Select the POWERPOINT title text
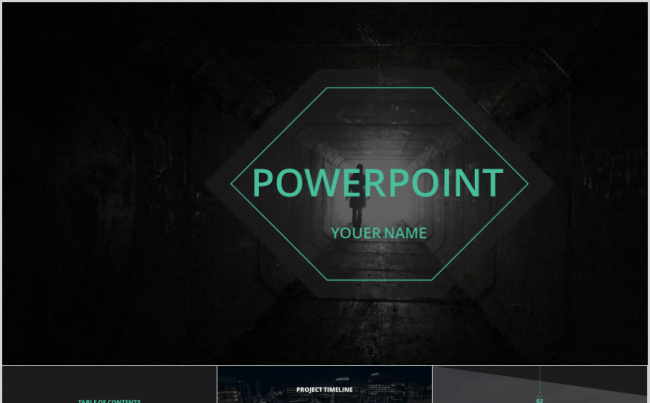Viewport: 650px width, 403px height. [x=378, y=182]
